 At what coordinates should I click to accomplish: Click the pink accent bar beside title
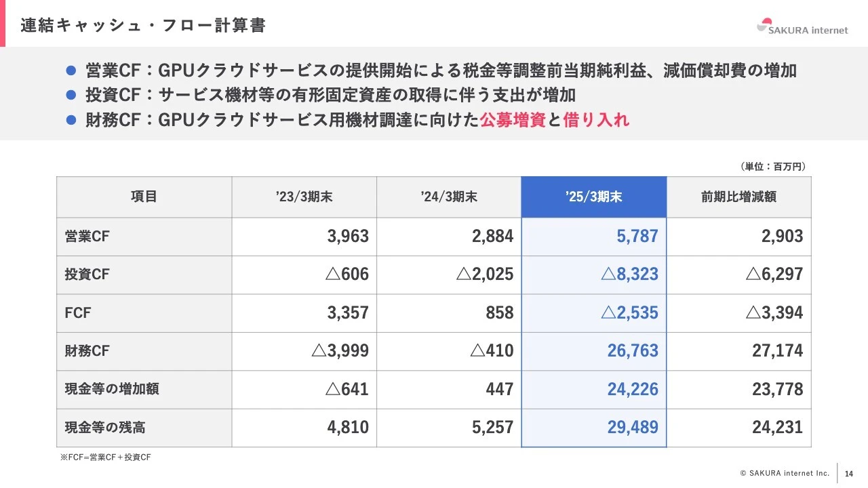tap(3, 24)
